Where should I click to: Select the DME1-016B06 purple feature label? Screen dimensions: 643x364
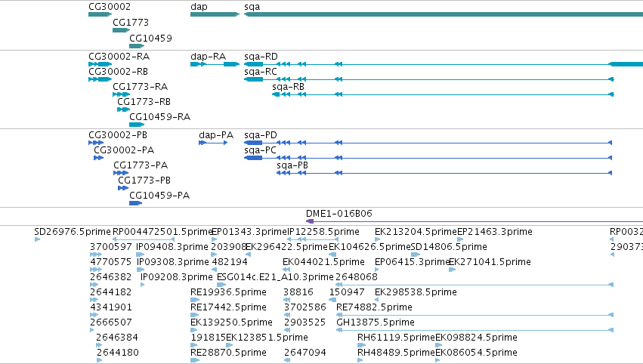coord(339,214)
